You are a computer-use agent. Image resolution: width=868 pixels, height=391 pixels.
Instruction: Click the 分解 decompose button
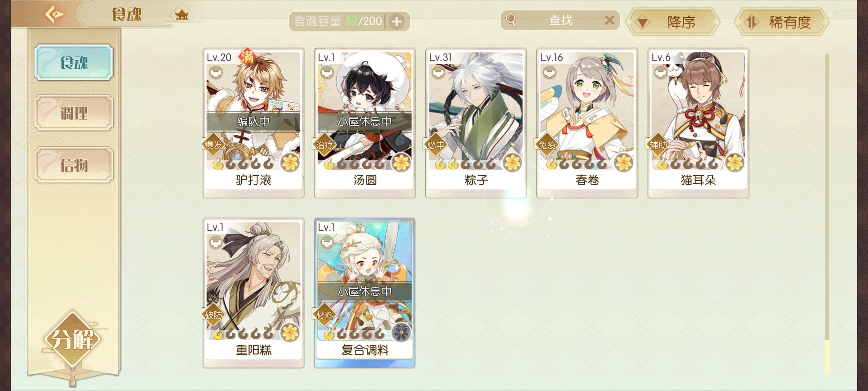coord(72,339)
